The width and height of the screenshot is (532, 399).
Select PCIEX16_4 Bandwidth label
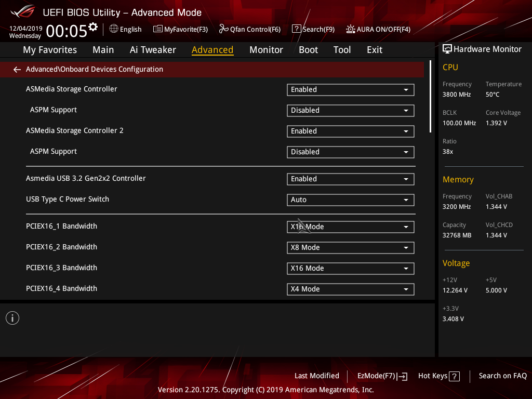[61, 288]
